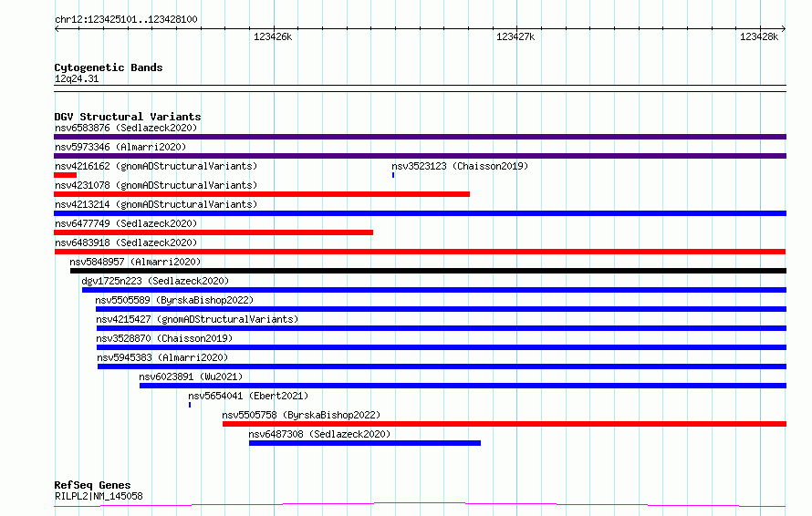Click the nsv6583876 (Sedlazeck2020) label
Viewport: 812px width, 516px height.
point(126,128)
